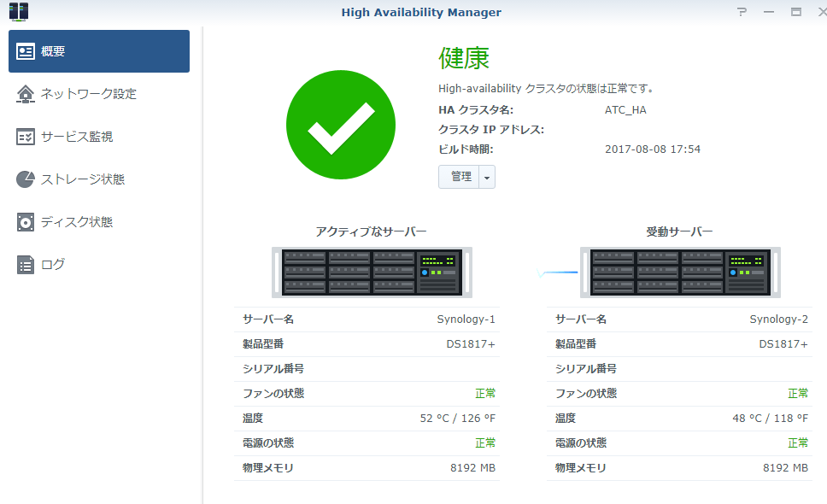Image resolution: width=827 pixels, height=504 pixels.
Task: Click the ストレージ状態 pie chart icon
Action: point(26,179)
